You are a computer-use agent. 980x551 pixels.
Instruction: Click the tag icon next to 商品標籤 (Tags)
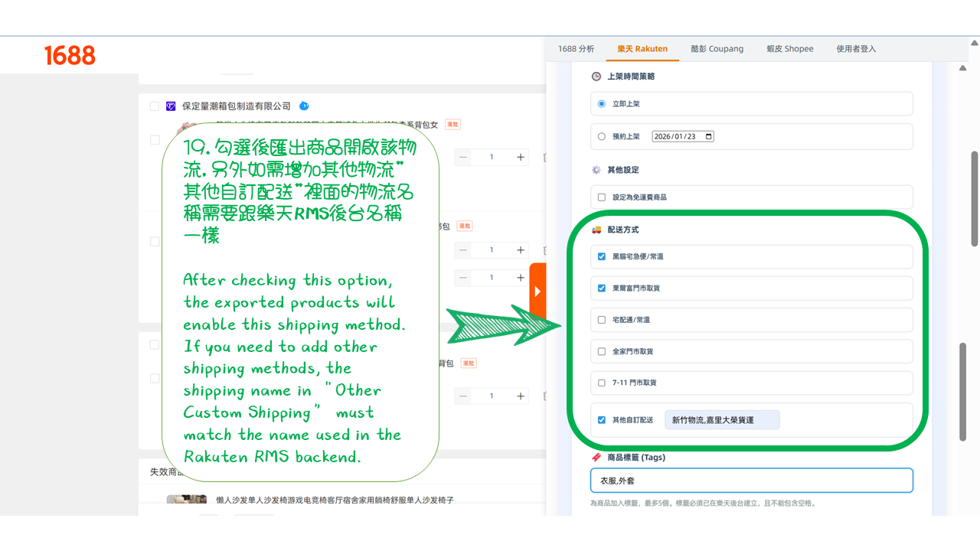pos(596,457)
